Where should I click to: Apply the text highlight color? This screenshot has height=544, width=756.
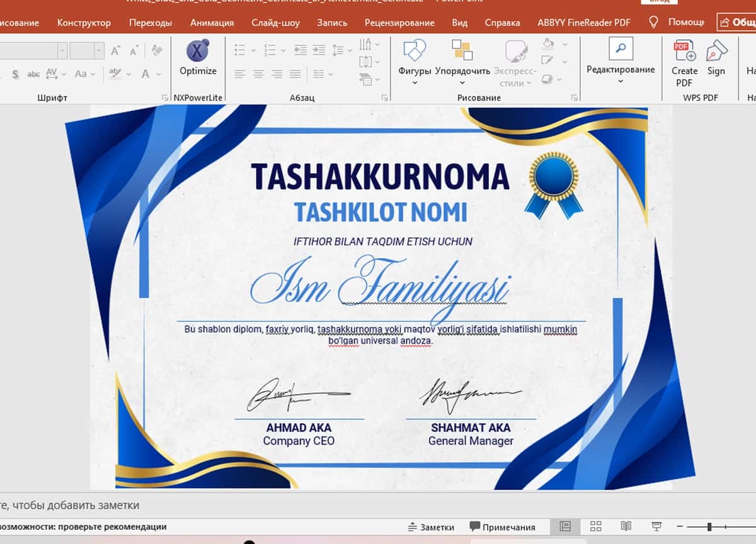tap(115, 74)
